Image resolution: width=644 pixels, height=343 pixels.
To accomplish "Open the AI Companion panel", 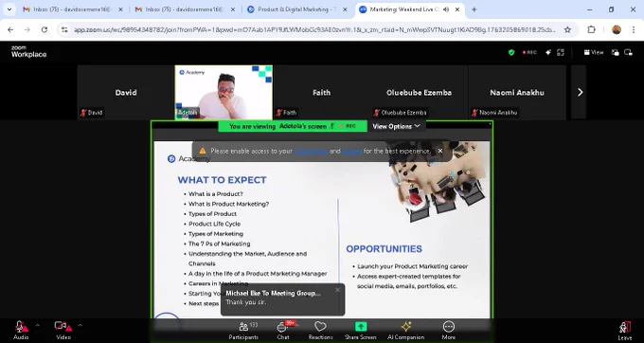I will coord(405,331).
